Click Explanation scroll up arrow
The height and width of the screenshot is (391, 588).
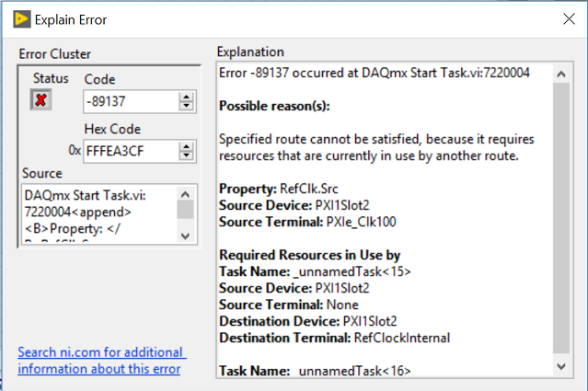coord(561,74)
